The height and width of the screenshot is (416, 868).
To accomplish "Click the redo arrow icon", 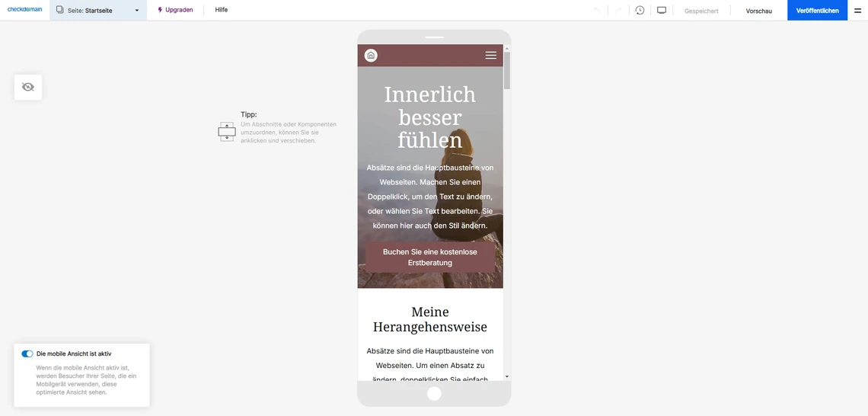I will point(618,10).
